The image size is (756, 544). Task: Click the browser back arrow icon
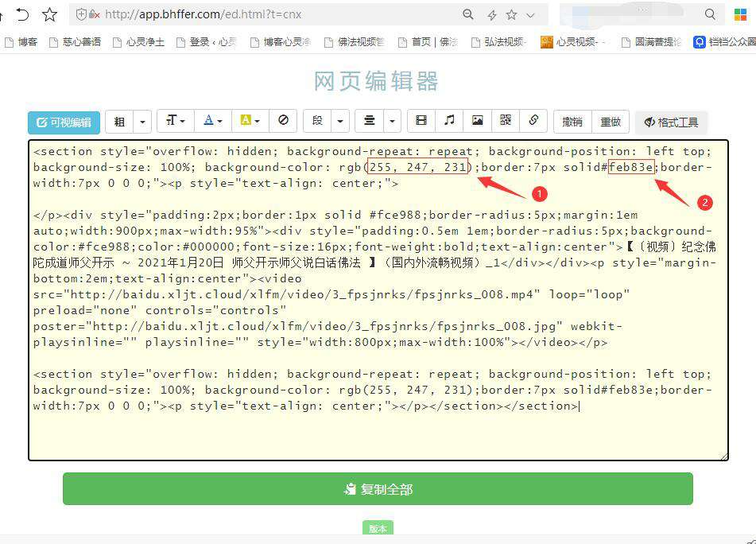click(21, 14)
